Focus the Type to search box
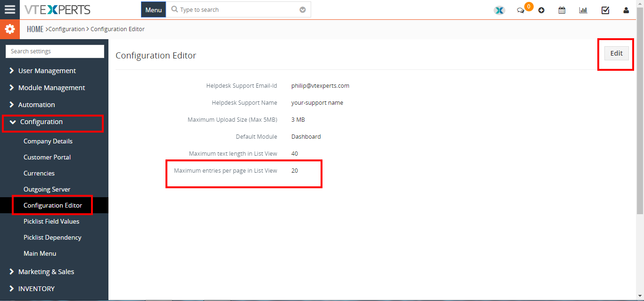The width and height of the screenshot is (644, 301). coord(239,10)
